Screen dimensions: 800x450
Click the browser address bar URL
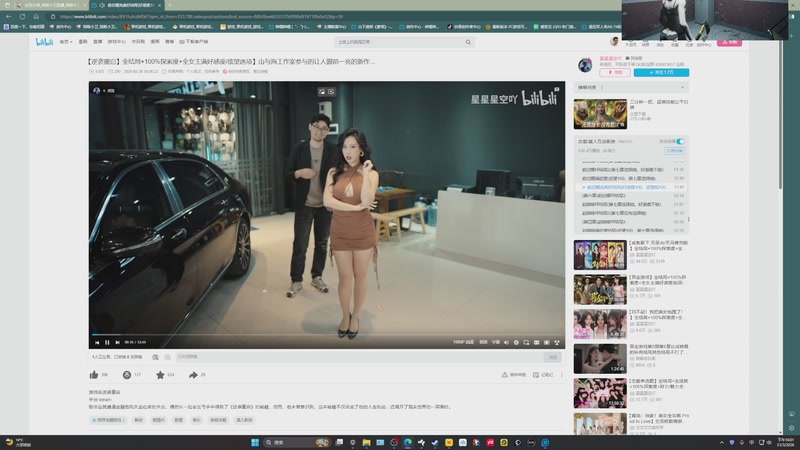click(x=202, y=16)
